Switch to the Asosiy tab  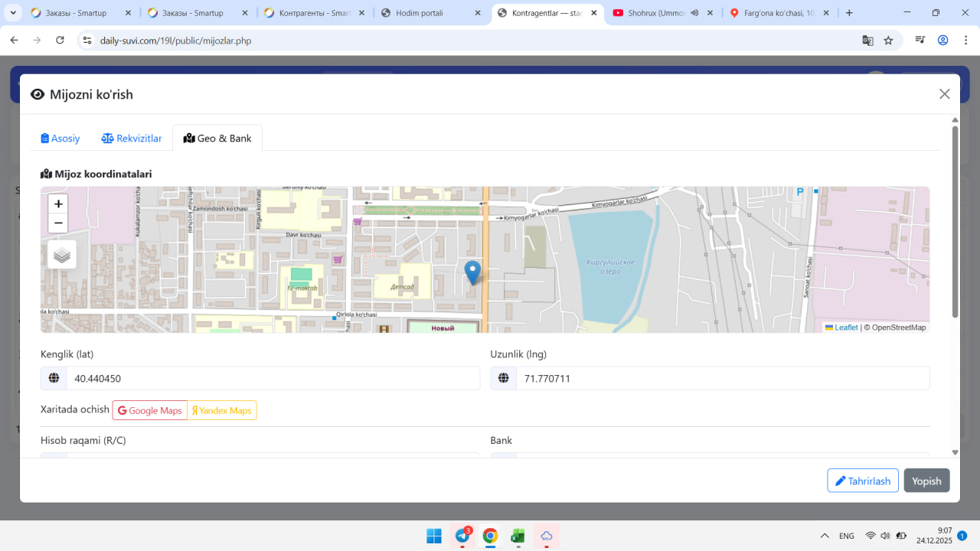[x=60, y=139]
